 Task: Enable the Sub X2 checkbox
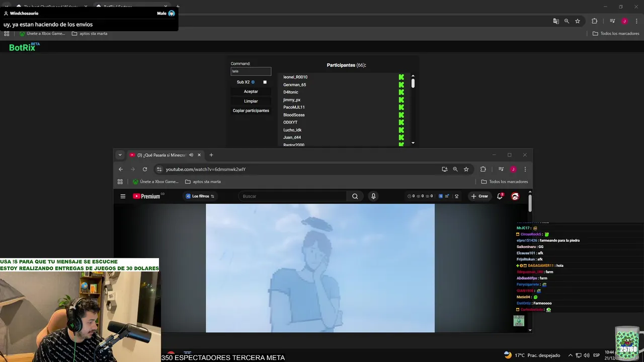[x=265, y=82]
